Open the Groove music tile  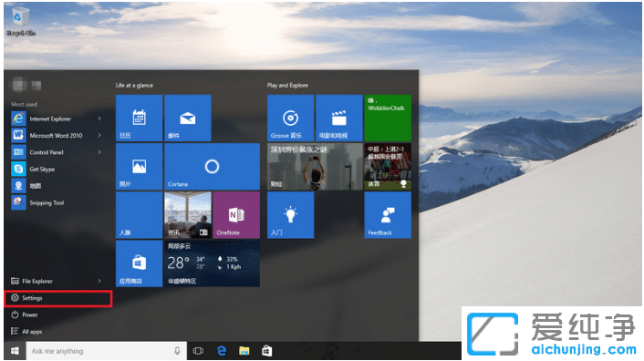tap(290, 119)
